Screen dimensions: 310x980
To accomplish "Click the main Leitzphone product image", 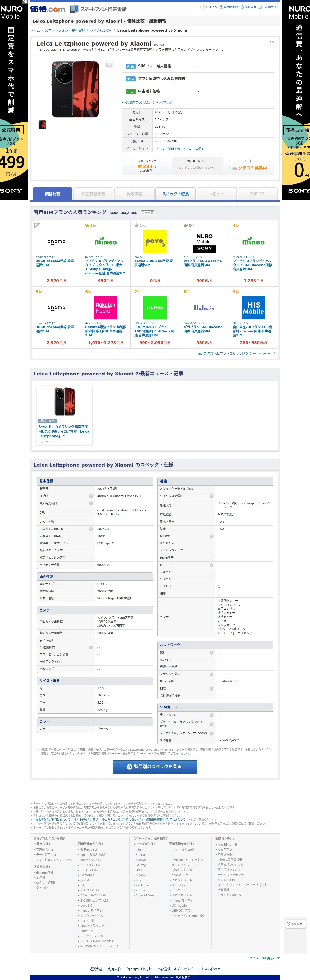I will [x=75, y=89].
